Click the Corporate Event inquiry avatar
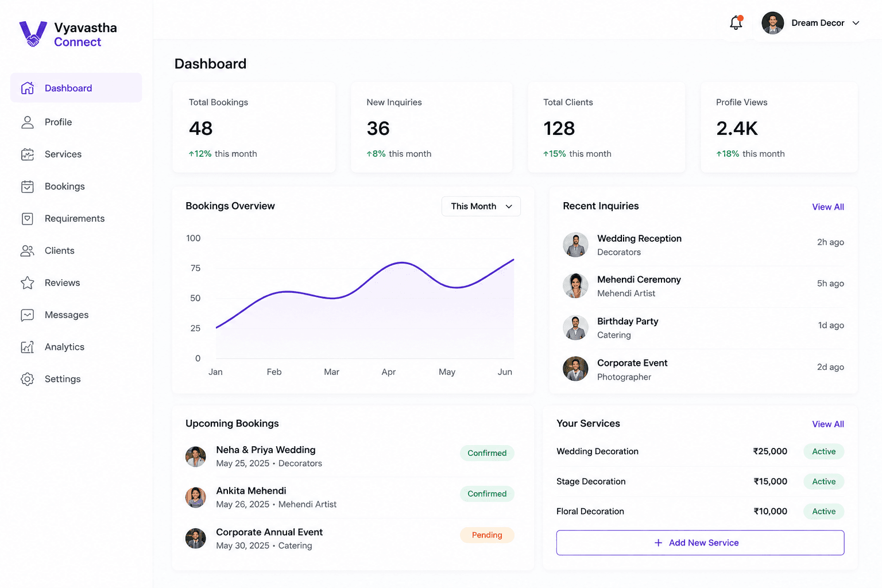The width and height of the screenshot is (882, 588). 575,369
